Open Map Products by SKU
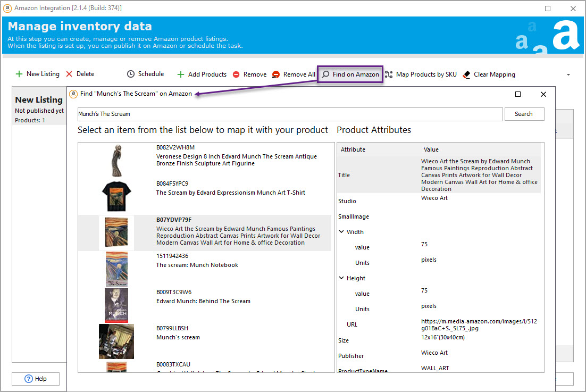 pyautogui.click(x=421, y=74)
